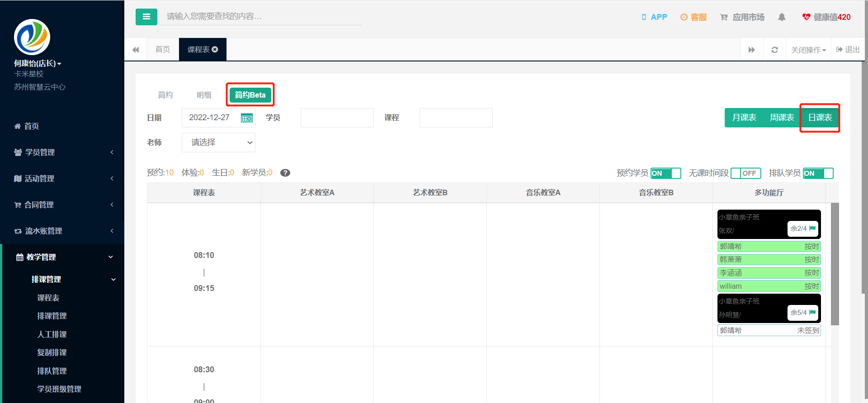
Task: Click the tabs scroll-right double arrow
Action: click(x=751, y=50)
